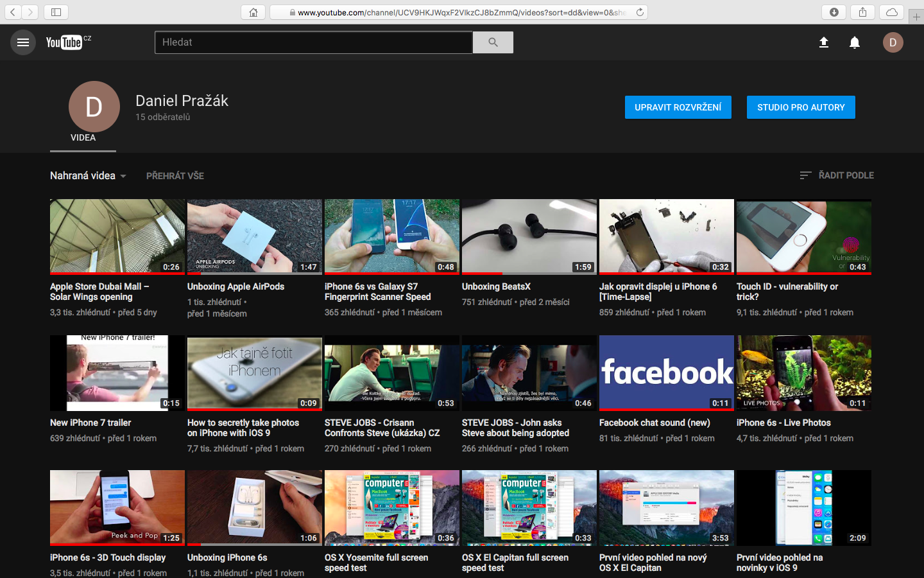Click title OS X El Capitan full screen speed test

pyautogui.click(x=515, y=563)
